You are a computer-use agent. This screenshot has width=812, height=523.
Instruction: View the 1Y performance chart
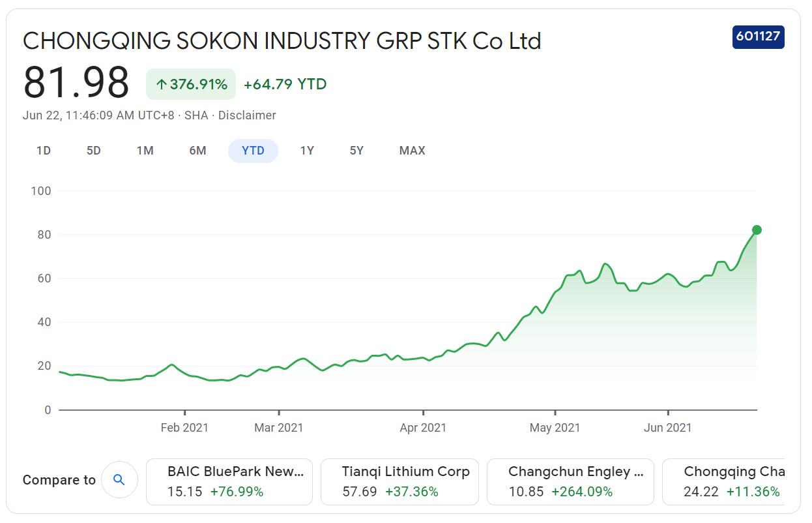pos(307,151)
